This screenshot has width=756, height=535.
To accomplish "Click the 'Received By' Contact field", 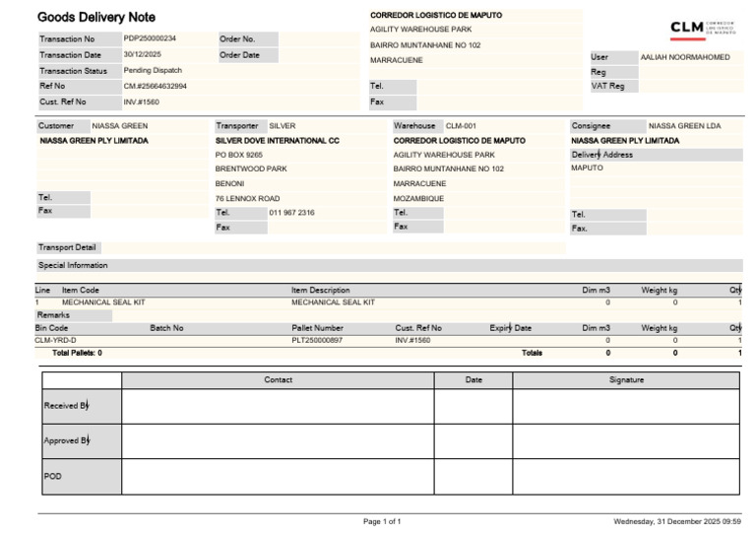I will click(x=278, y=406).
